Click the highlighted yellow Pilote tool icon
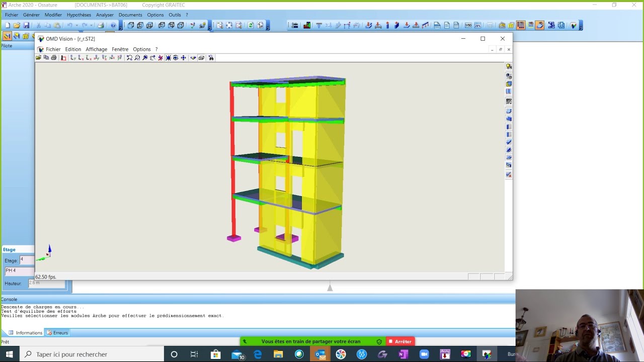The image size is (644, 362). [x=7, y=36]
